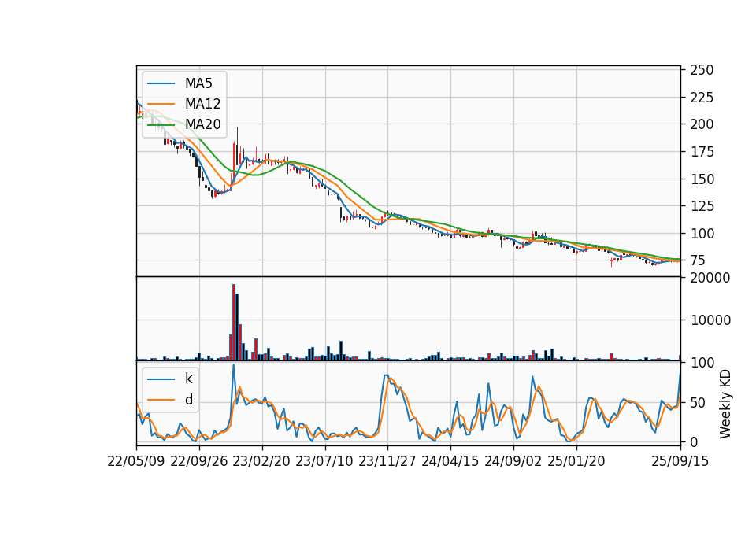Click the 200 price axis label
The image size is (756, 543).
click(702, 124)
